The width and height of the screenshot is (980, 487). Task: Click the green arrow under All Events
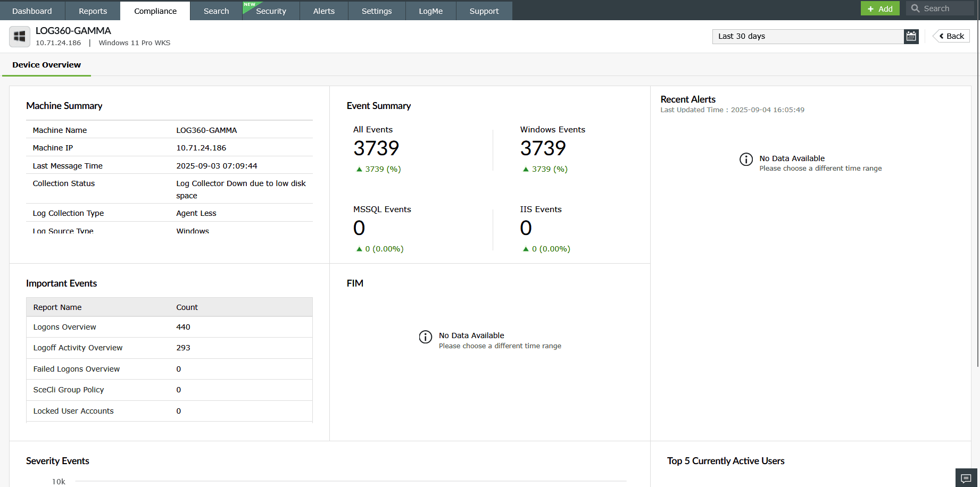[x=359, y=170]
